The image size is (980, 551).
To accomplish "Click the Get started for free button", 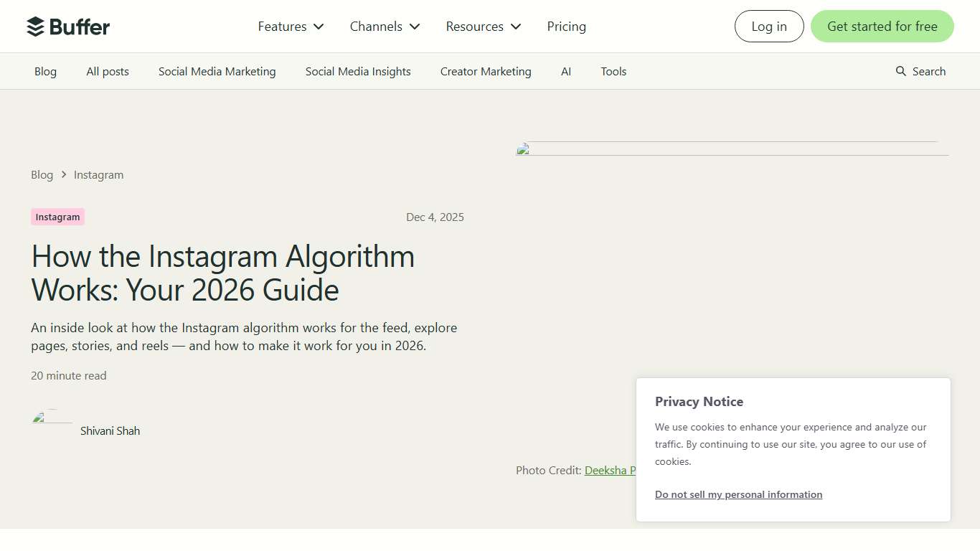I will coord(882,26).
